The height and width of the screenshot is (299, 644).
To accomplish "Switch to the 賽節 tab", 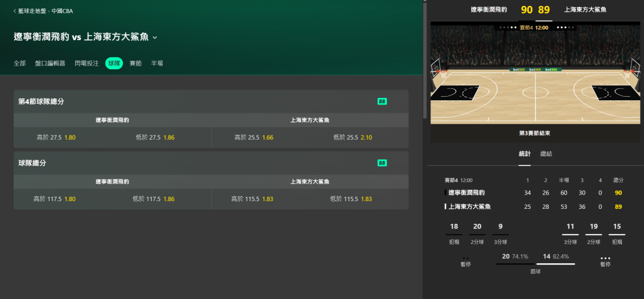I will 135,63.
